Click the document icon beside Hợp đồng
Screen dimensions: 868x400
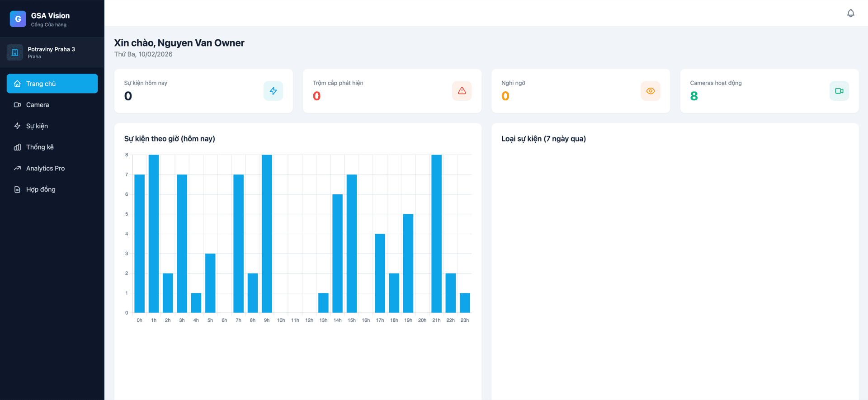click(x=17, y=189)
